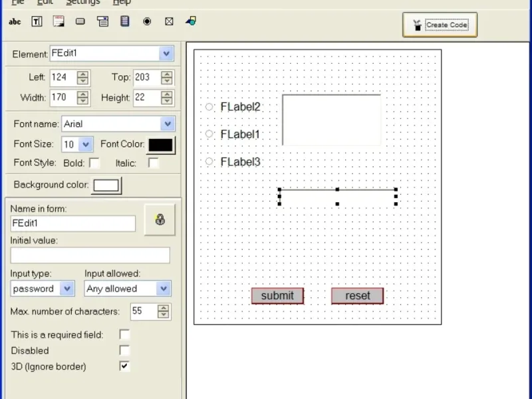The width and height of the screenshot is (532, 399).
Task: Open the Help menu
Action: pyautogui.click(x=122, y=2)
